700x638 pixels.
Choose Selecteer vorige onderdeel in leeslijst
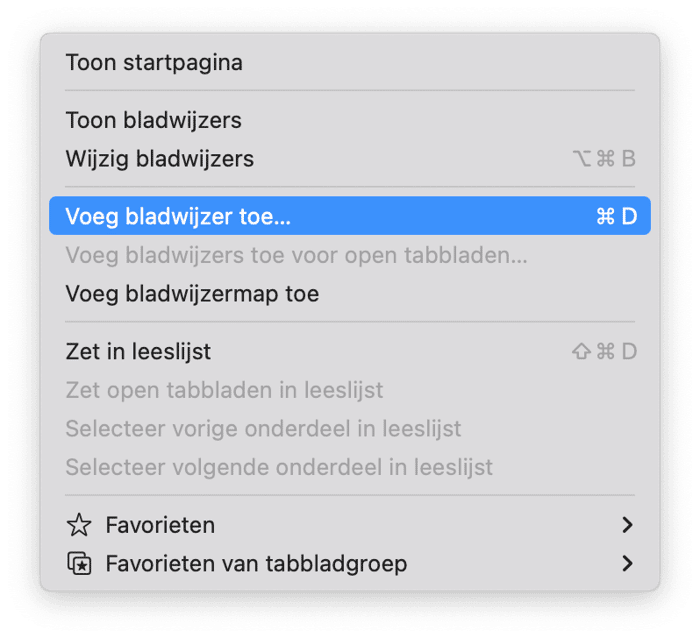click(350, 429)
